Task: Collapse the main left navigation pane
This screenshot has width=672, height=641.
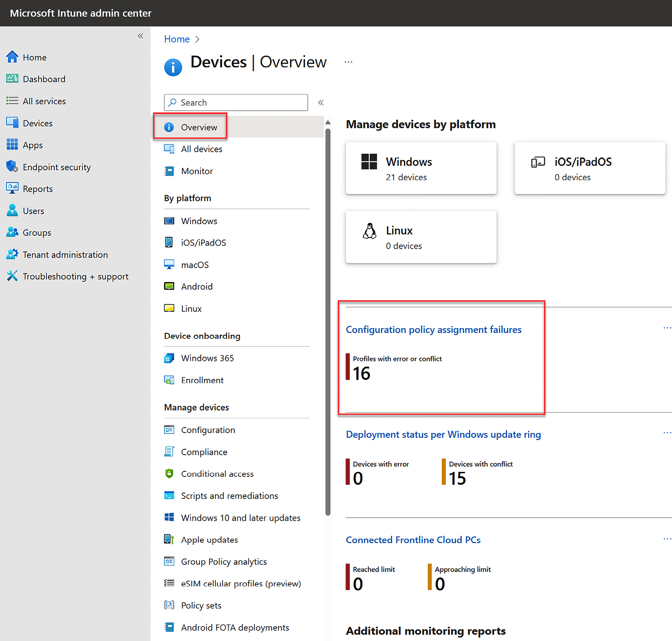Action: pyautogui.click(x=141, y=36)
